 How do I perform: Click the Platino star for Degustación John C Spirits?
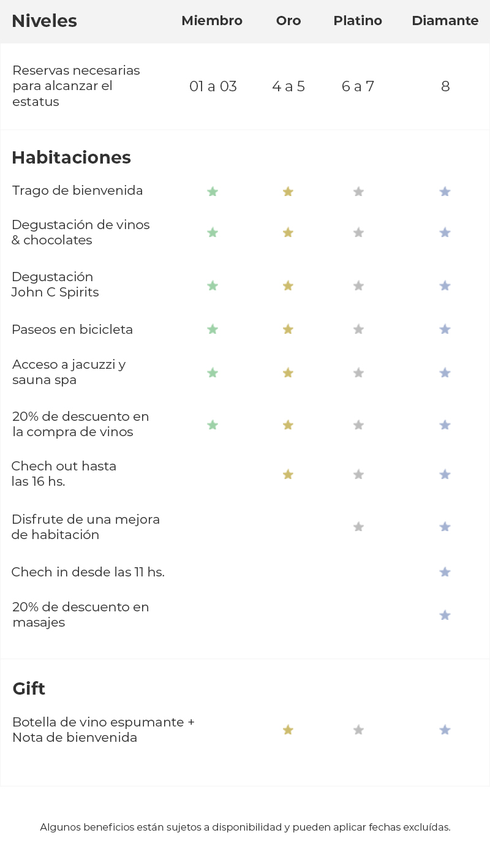pyautogui.click(x=359, y=286)
